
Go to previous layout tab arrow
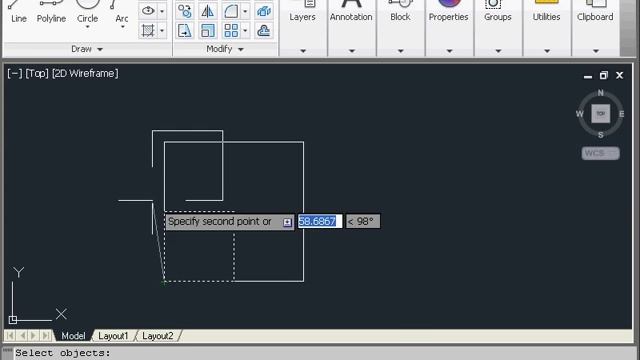coord(22,336)
